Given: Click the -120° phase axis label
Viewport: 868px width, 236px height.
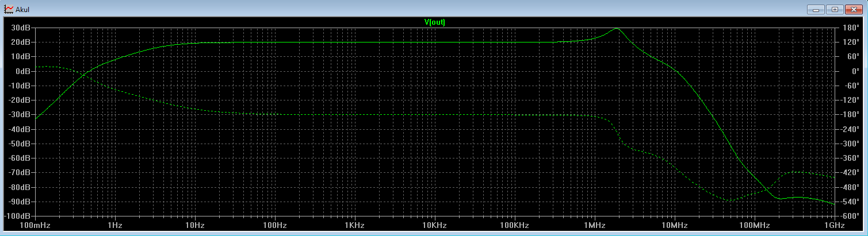Looking at the screenshot, I should pos(850,100).
